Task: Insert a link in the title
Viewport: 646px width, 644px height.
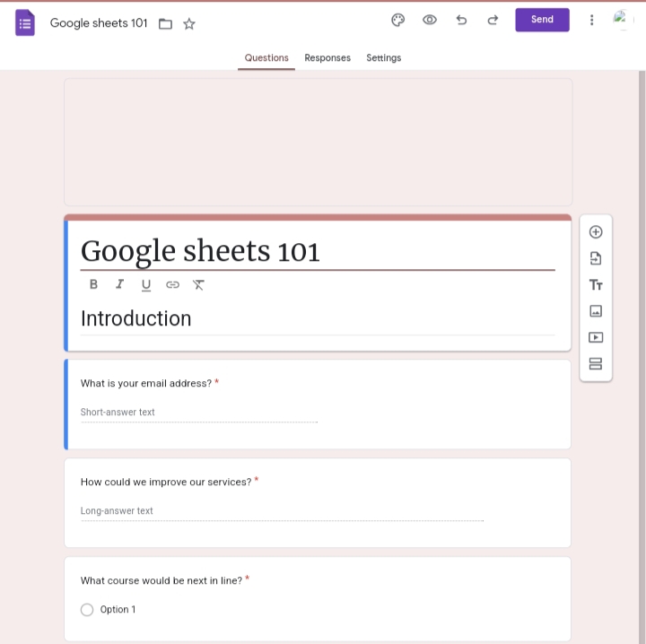Action: click(x=172, y=284)
